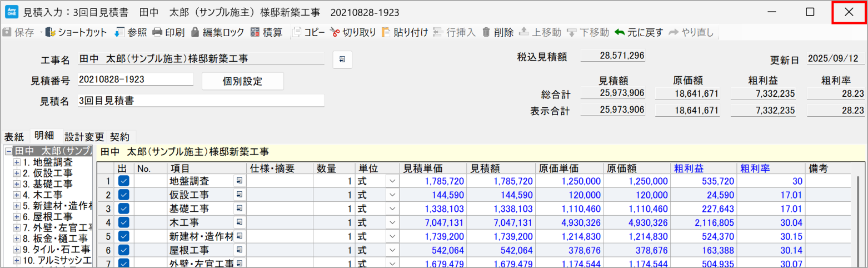Toggle the 出 checkbox for 新建材・造作材 row
The width and height of the screenshot is (868, 268).
click(124, 237)
